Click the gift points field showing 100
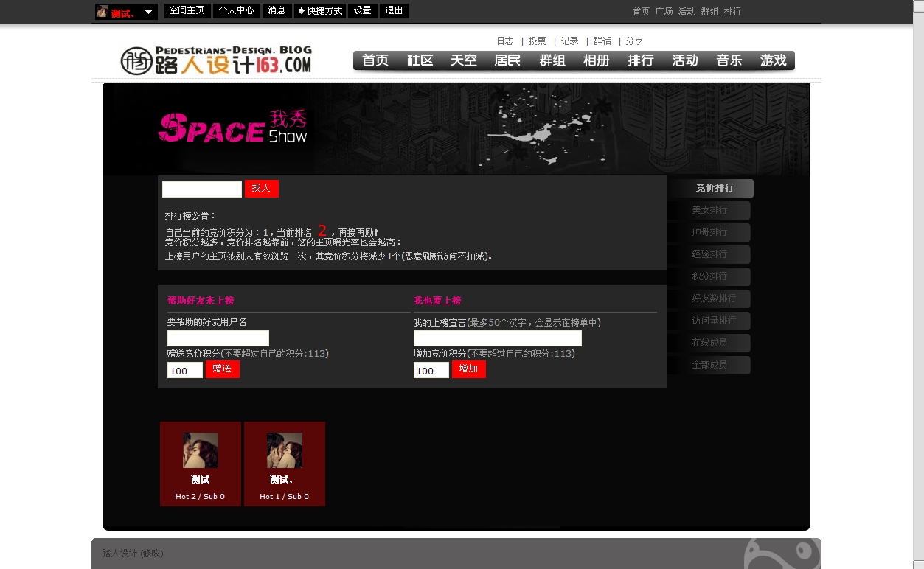This screenshot has width=924, height=569. click(x=185, y=370)
